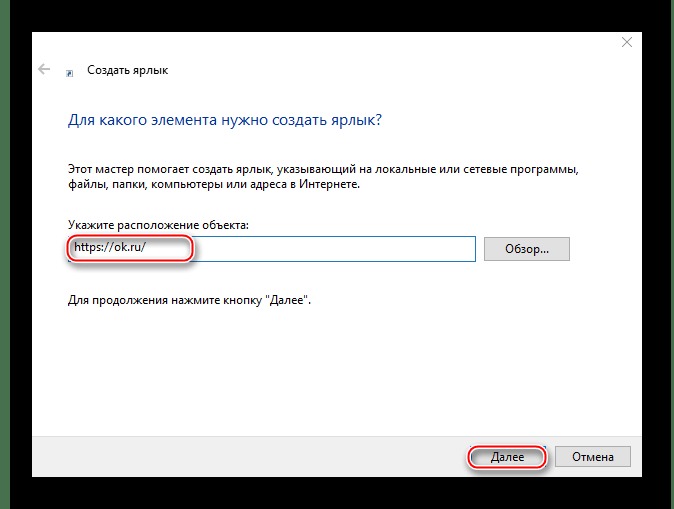674x509 pixels.
Task: Click the back arrow in the wizard header
Action: click(x=44, y=69)
